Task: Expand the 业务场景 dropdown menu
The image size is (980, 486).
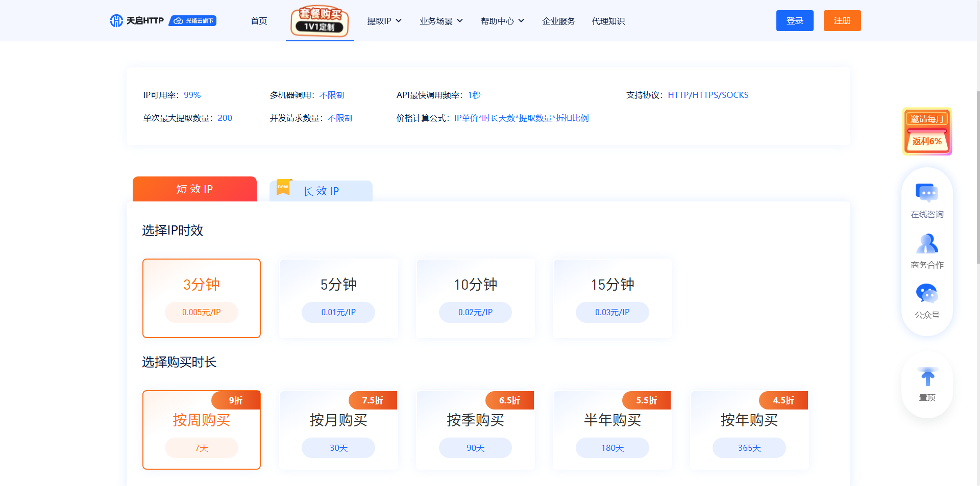Action: [x=441, y=21]
